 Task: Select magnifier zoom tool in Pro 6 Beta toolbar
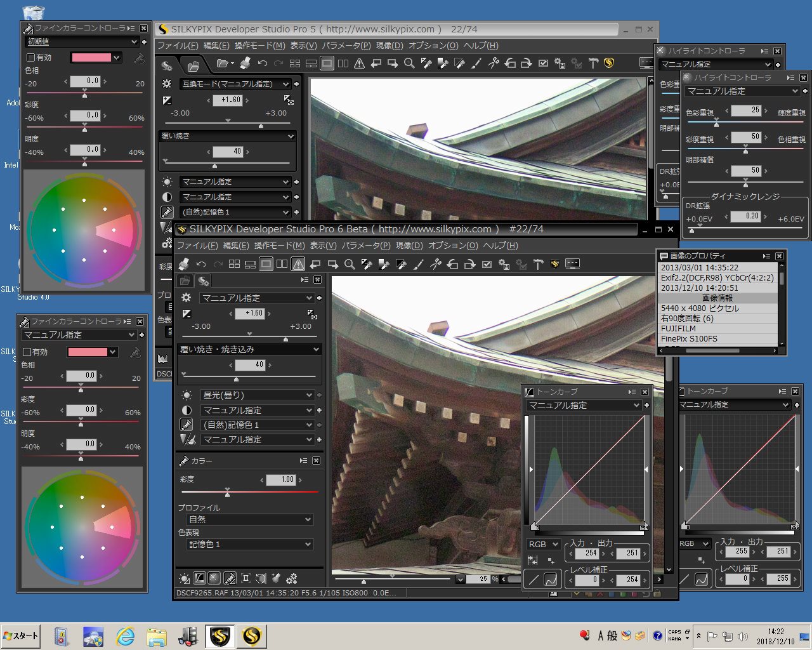click(349, 264)
